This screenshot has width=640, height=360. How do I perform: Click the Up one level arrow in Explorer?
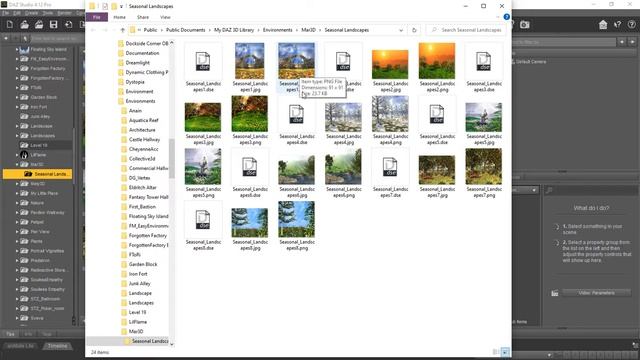122,30
